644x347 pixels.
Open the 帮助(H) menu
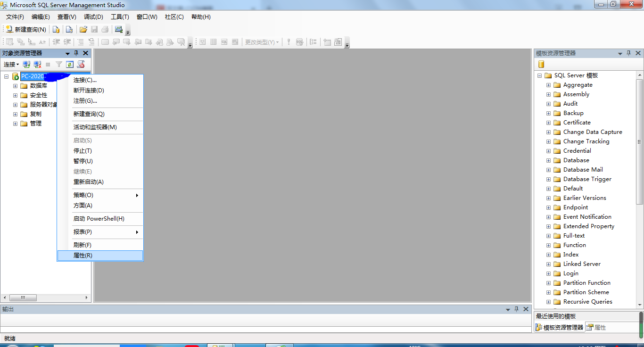point(201,17)
